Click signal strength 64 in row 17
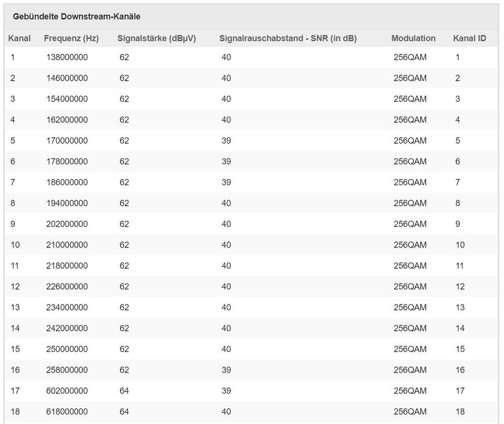Image resolution: width=504 pixels, height=424 pixels. pos(125,391)
